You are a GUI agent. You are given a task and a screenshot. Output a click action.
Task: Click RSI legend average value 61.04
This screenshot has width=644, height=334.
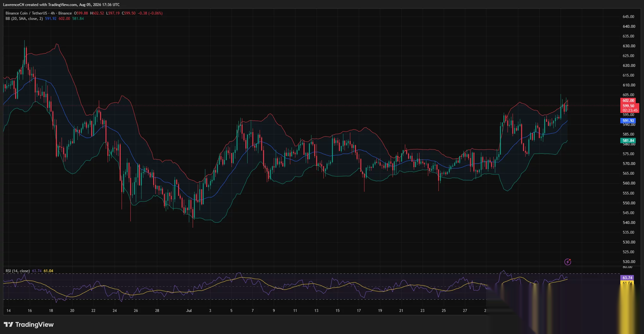[48, 271]
